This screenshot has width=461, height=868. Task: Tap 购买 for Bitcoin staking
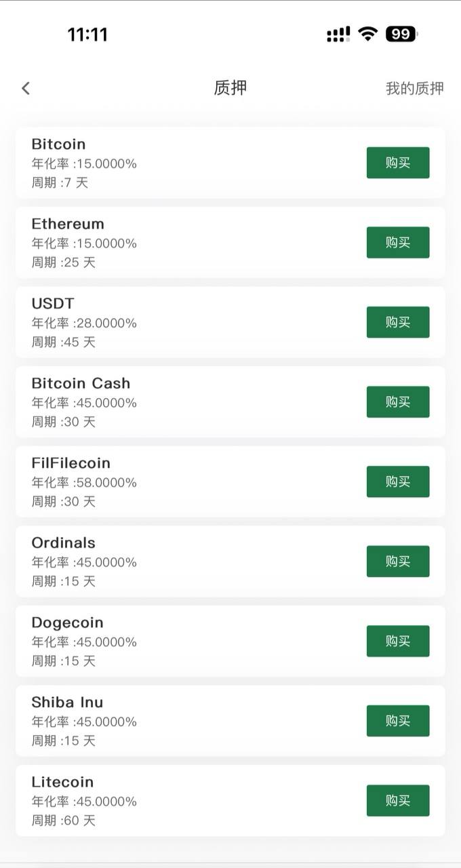coord(397,162)
